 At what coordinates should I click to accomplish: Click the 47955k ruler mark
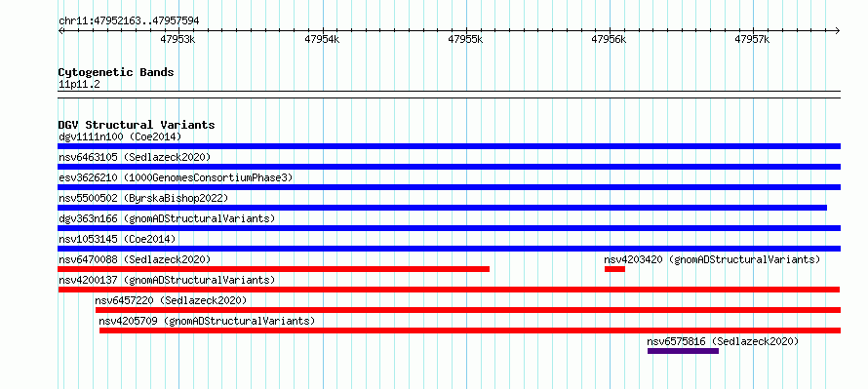click(x=465, y=39)
